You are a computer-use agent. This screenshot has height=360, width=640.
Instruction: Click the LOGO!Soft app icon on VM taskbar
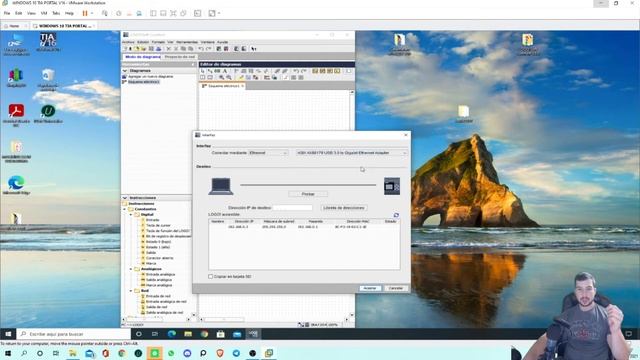click(x=253, y=334)
